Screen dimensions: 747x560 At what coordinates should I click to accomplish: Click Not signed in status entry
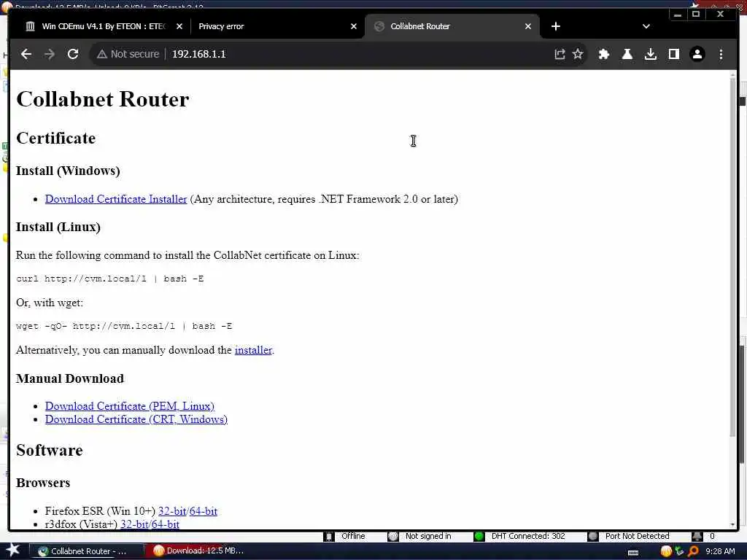point(428,536)
